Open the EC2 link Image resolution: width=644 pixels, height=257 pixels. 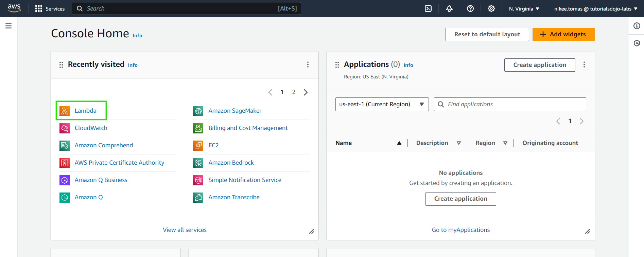tap(213, 145)
